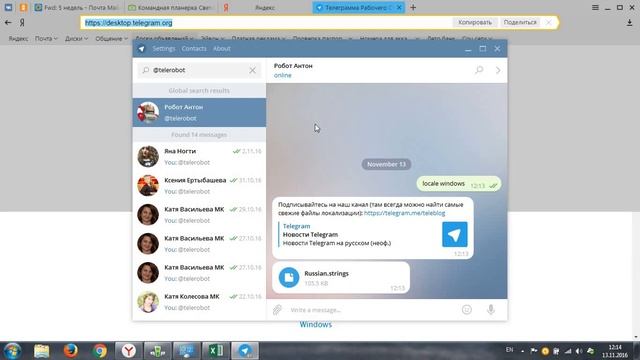Click Катя Колесова МК avatar
This screenshot has width=640, height=360.
point(148,302)
